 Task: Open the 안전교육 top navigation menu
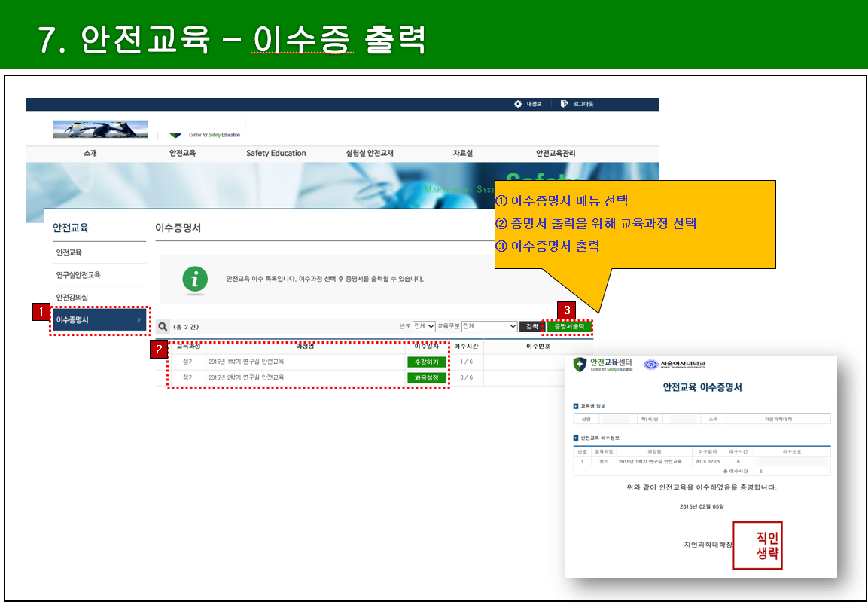183,154
